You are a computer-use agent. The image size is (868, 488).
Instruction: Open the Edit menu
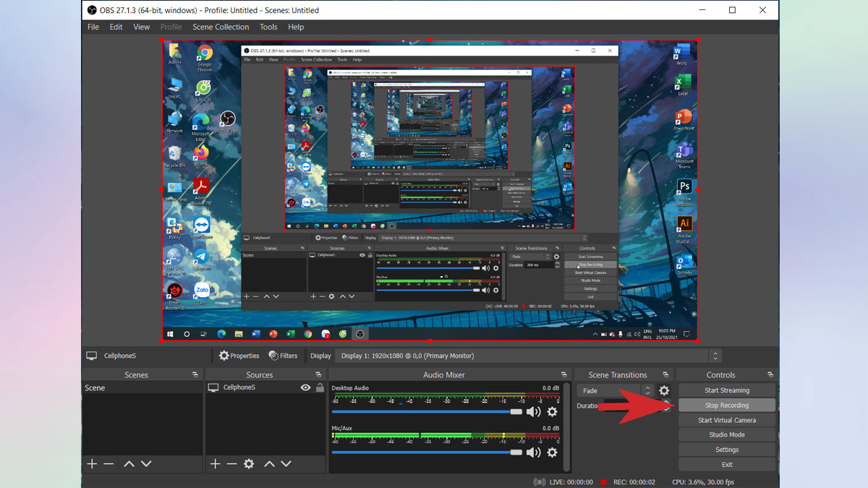(116, 27)
